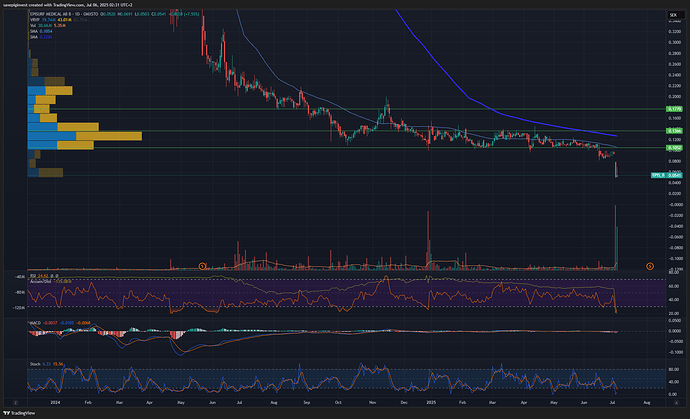Image resolution: width=690 pixels, height=419 pixels.
Task: Click the orange S marker near August 2025
Action: coord(650,266)
